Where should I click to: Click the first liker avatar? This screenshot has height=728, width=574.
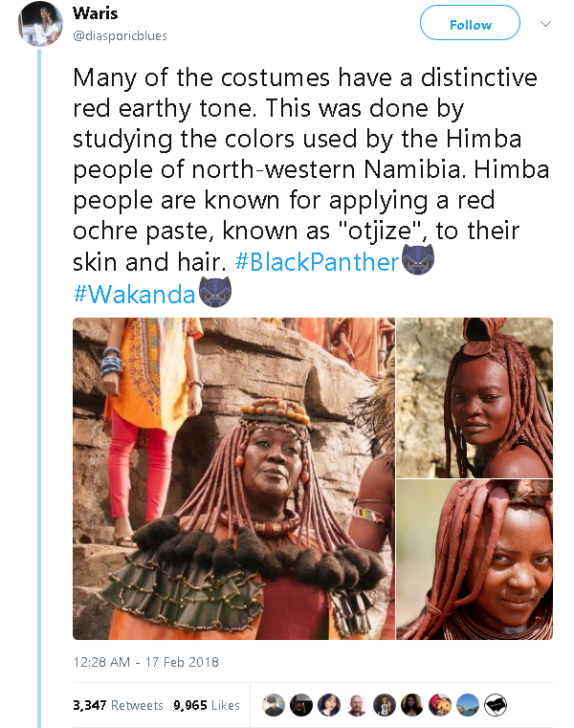click(x=273, y=705)
